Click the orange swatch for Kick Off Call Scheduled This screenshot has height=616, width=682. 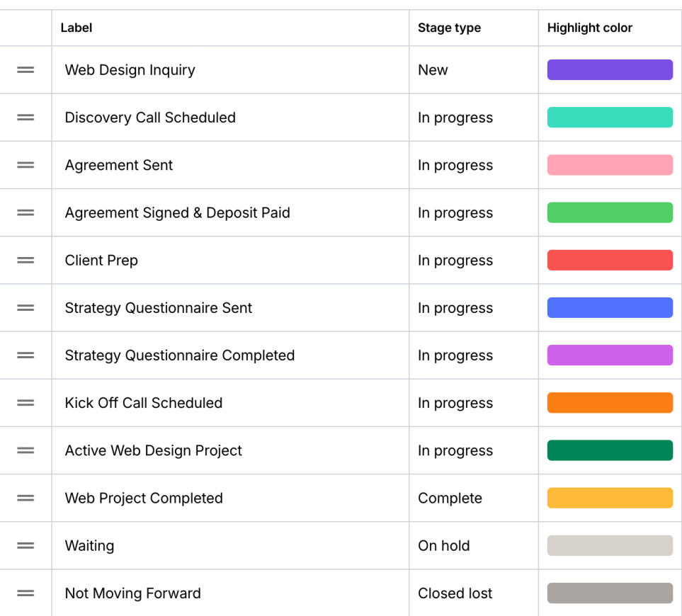(x=609, y=402)
